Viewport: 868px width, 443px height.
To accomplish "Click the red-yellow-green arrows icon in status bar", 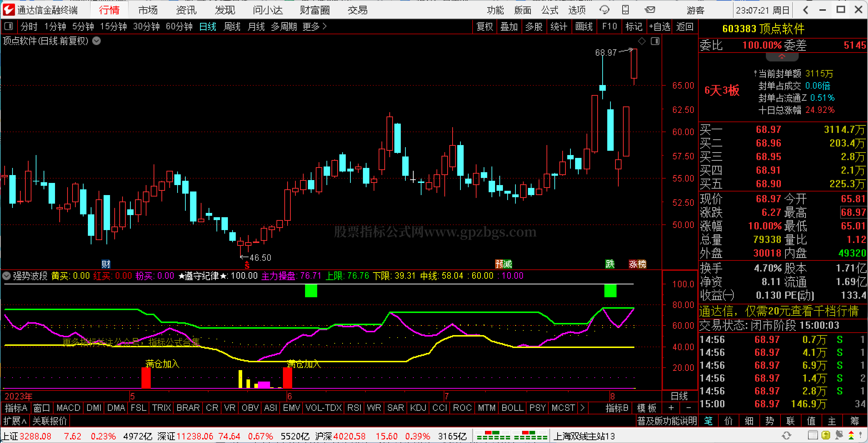I will pos(851,436).
